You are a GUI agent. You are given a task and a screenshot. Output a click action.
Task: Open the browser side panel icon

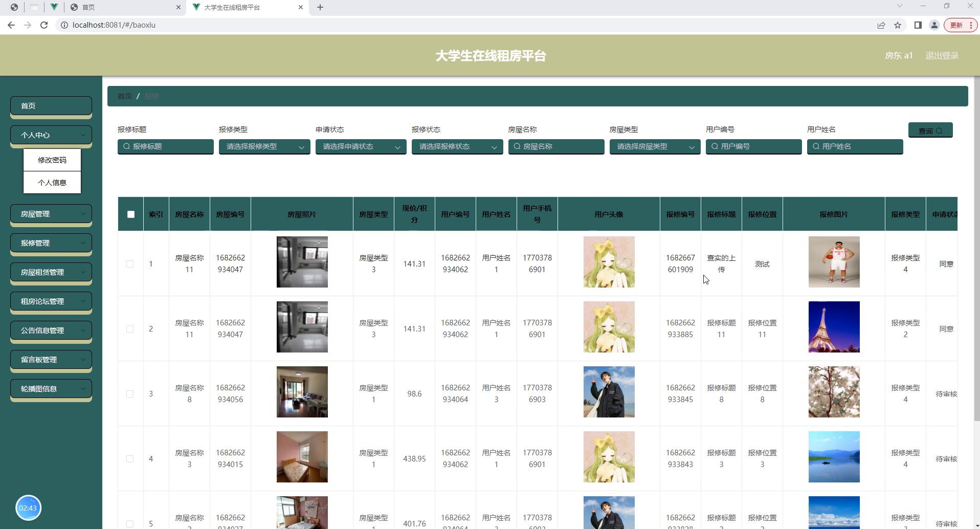point(918,25)
